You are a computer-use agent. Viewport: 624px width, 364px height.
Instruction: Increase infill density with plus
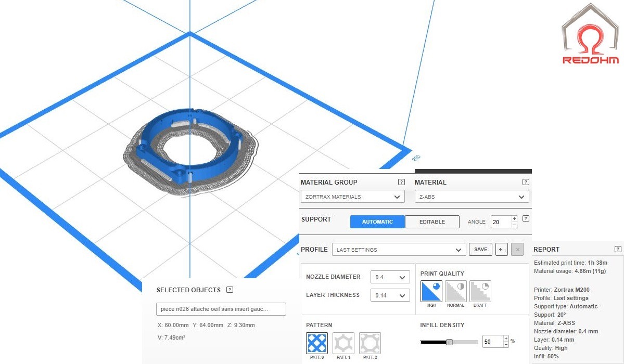[506, 339]
